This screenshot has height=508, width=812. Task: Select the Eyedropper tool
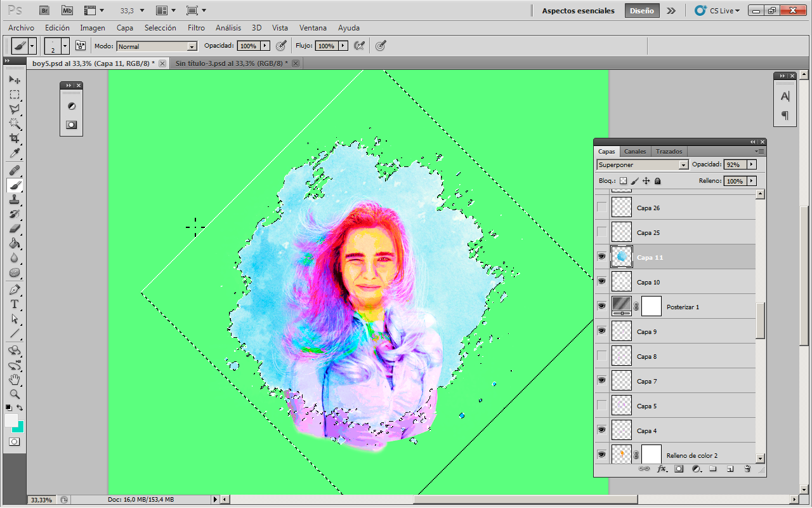[x=14, y=154]
